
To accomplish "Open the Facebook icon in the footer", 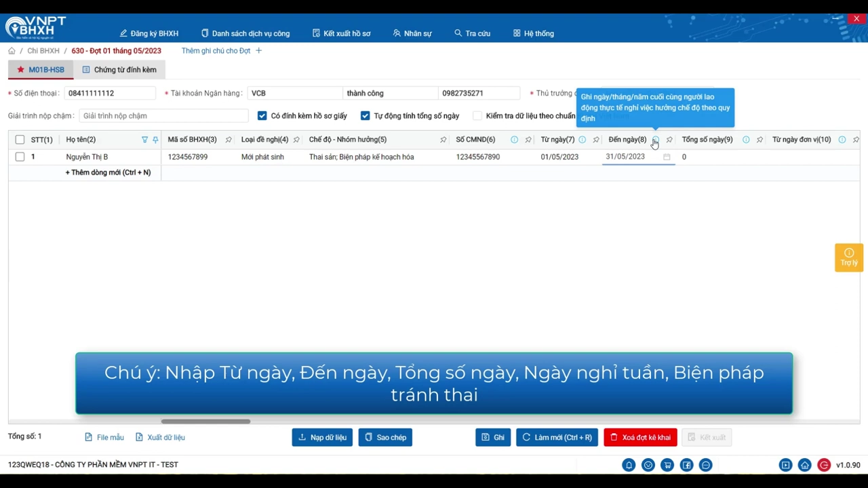I will 687,465.
